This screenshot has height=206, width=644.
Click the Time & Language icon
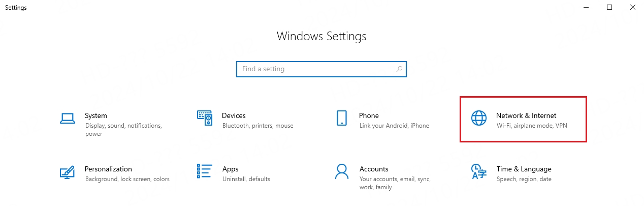[478, 171]
